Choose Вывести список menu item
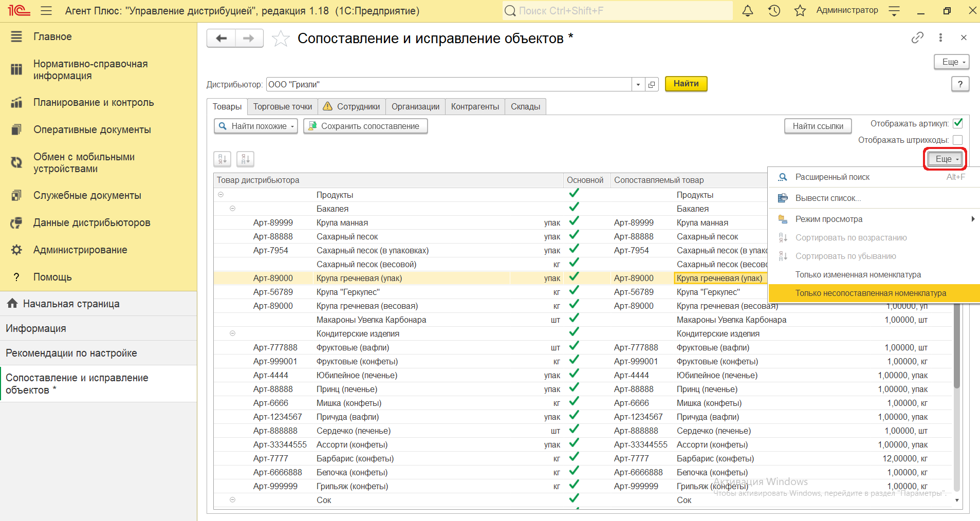 (874, 198)
